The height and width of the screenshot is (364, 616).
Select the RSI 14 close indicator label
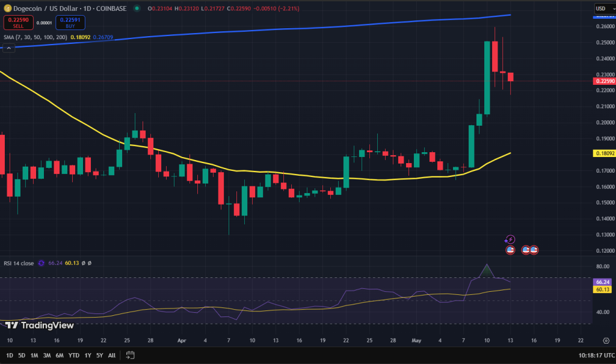(x=19, y=264)
